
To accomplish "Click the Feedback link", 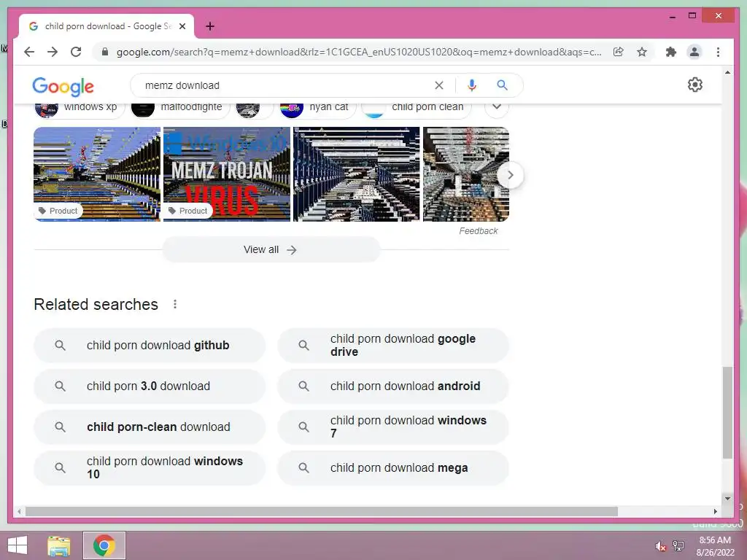I will pyautogui.click(x=479, y=231).
